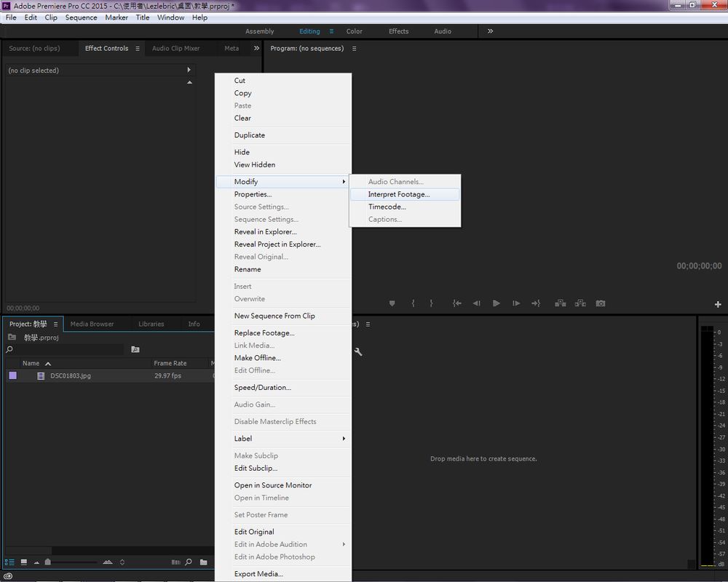This screenshot has width=728, height=582.
Task: Open timeline wrench settings
Action: click(x=358, y=352)
